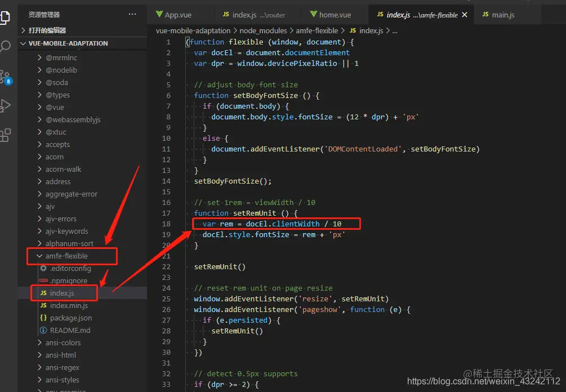Click the info icon beside README.md

pos(43,330)
